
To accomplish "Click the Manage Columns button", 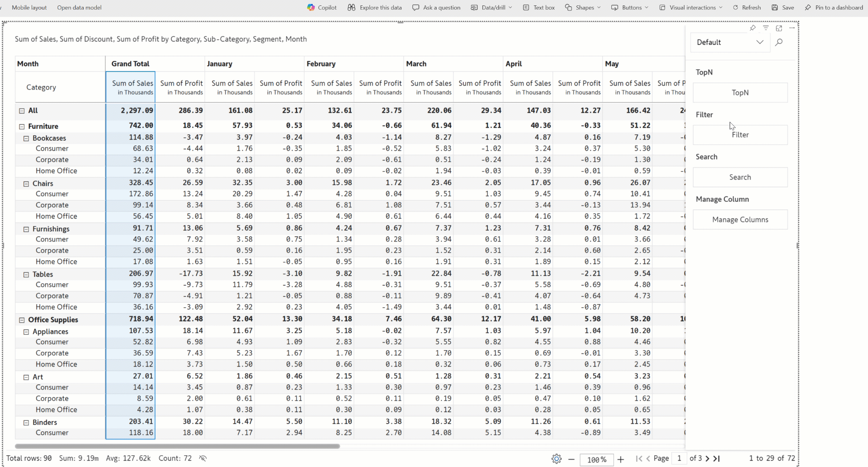I will coord(740,220).
